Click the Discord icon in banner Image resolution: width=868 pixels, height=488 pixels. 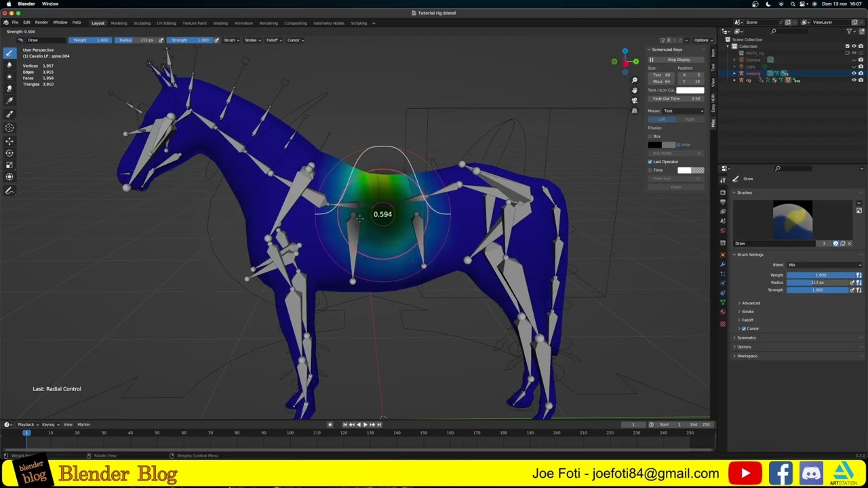(x=812, y=473)
